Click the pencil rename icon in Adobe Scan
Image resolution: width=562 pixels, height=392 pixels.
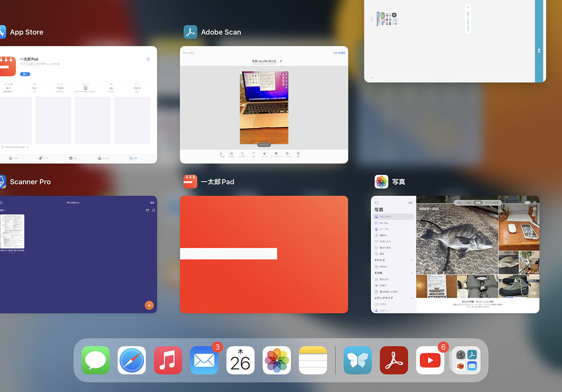pyautogui.click(x=281, y=61)
